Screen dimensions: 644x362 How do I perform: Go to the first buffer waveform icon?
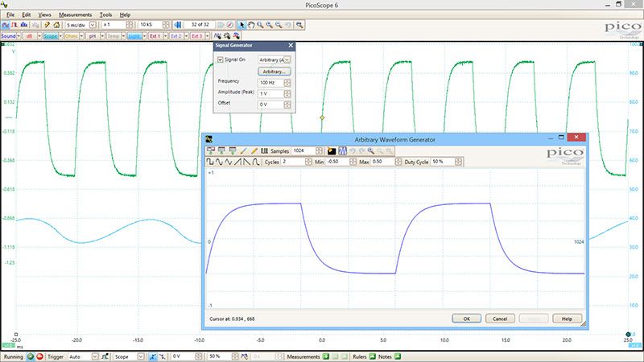coord(177,25)
